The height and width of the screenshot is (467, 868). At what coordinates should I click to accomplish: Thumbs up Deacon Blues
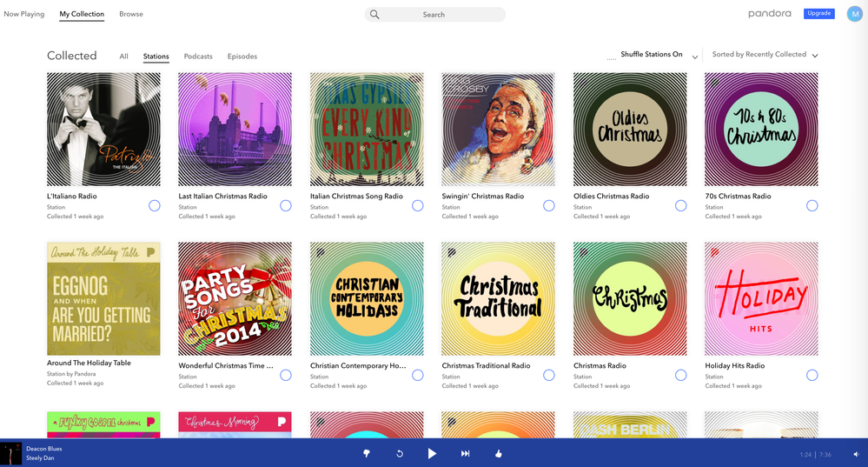(x=499, y=453)
